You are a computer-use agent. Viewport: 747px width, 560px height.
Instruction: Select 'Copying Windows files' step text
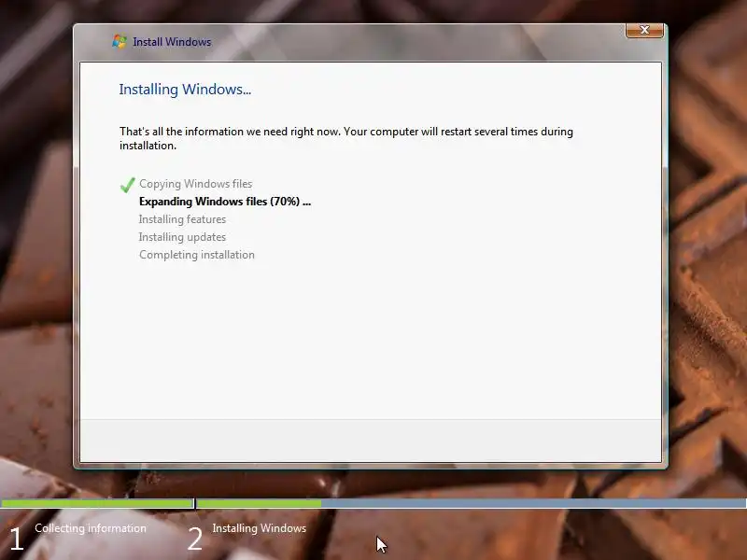tap(196, 184)
